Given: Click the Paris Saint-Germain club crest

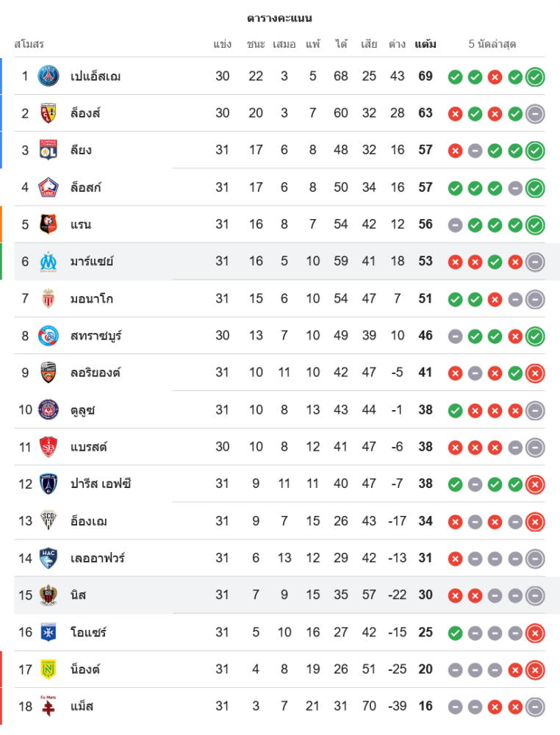Looking at the screenshot, I should tap(49, 76).
